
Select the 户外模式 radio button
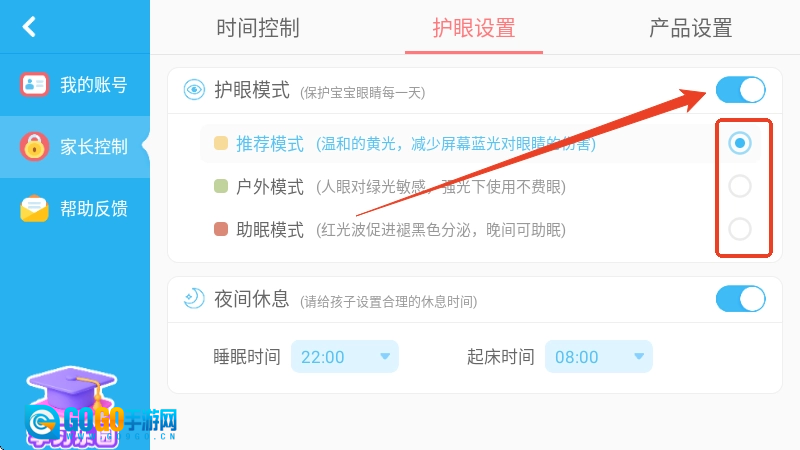(740, 186)
